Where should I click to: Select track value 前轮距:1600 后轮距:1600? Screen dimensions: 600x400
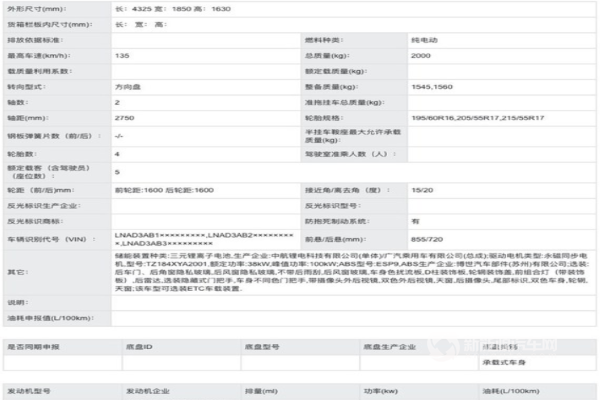click(x=164, y=190)
